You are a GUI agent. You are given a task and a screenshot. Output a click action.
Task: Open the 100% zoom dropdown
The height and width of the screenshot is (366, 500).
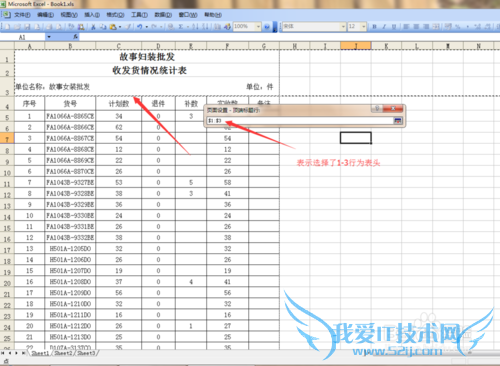point(259,27)
